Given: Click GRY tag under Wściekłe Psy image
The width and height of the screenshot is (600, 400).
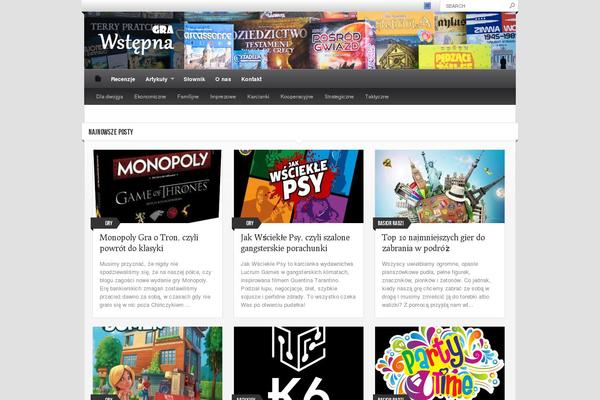Looking at the screenshot, I should (x=249, y=223).
